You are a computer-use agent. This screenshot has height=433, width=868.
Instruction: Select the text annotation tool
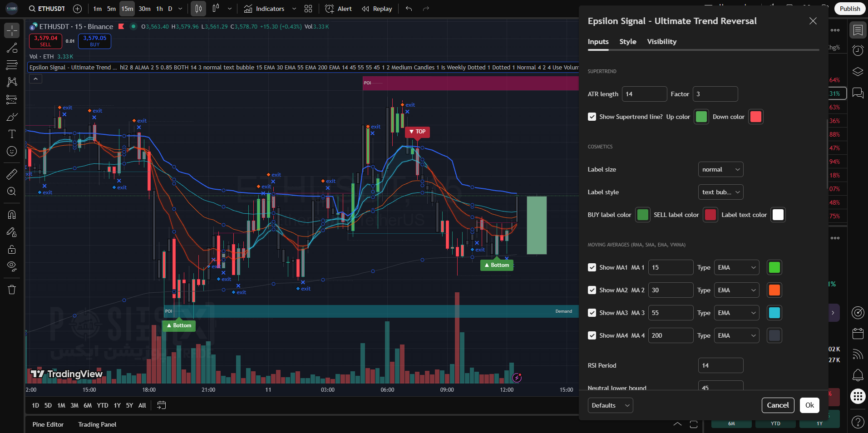pos(12,134)
